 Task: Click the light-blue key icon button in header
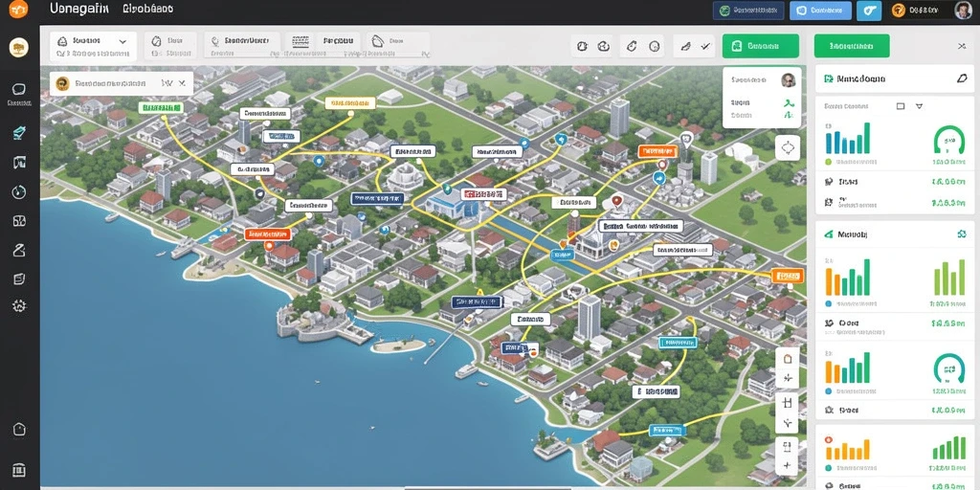click(x=869, y=10)
